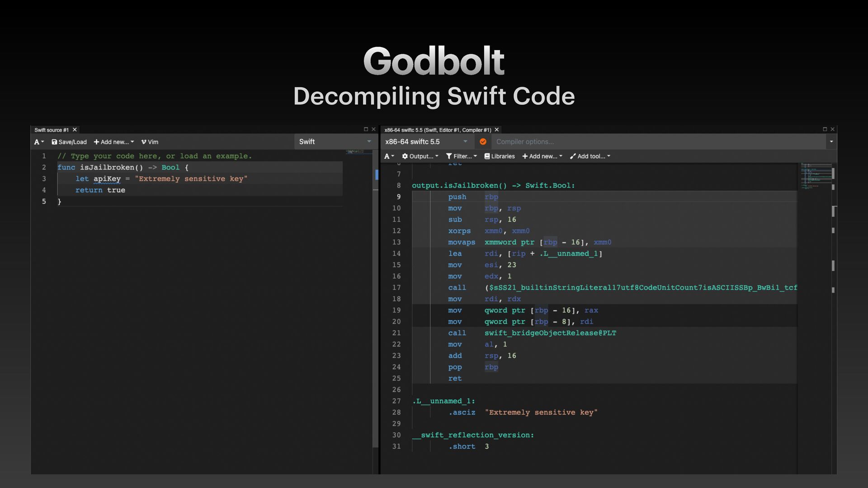
Task: Click the "push rbp" instruction on line 9
Action: [x=473, y=197]
